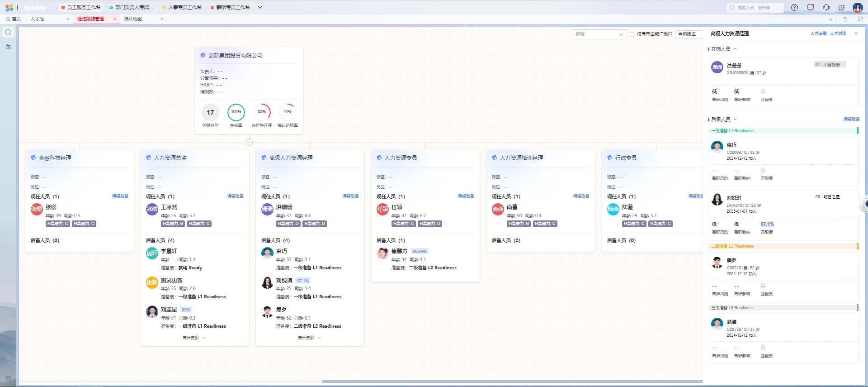Open the user profile avatar
868x387 pixels.
[858, 7]
